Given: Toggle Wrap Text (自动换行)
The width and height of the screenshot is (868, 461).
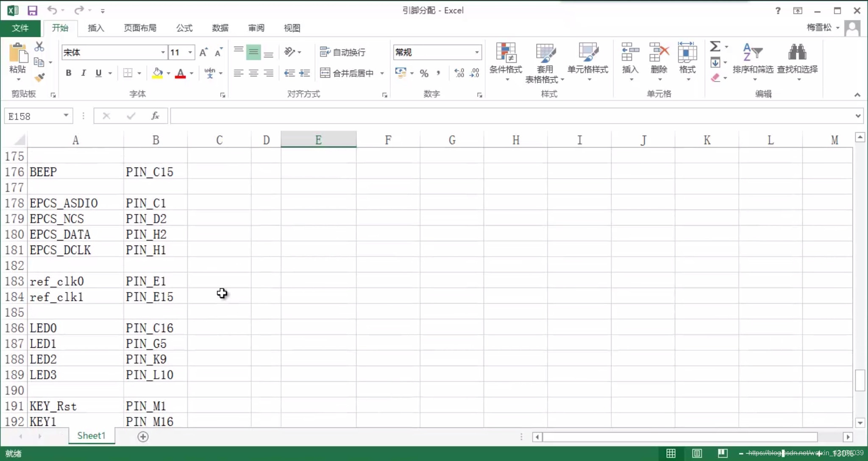Looking at the screenshot, I should point(343,52).
